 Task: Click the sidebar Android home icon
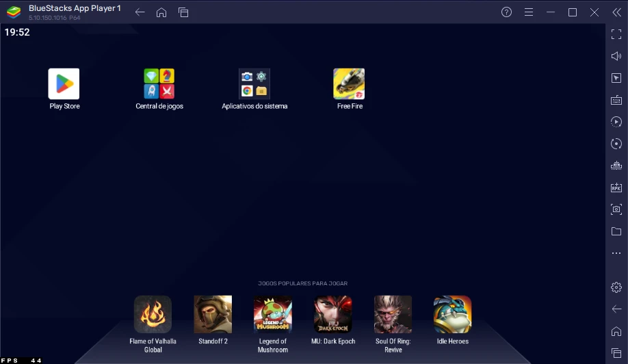616,331
